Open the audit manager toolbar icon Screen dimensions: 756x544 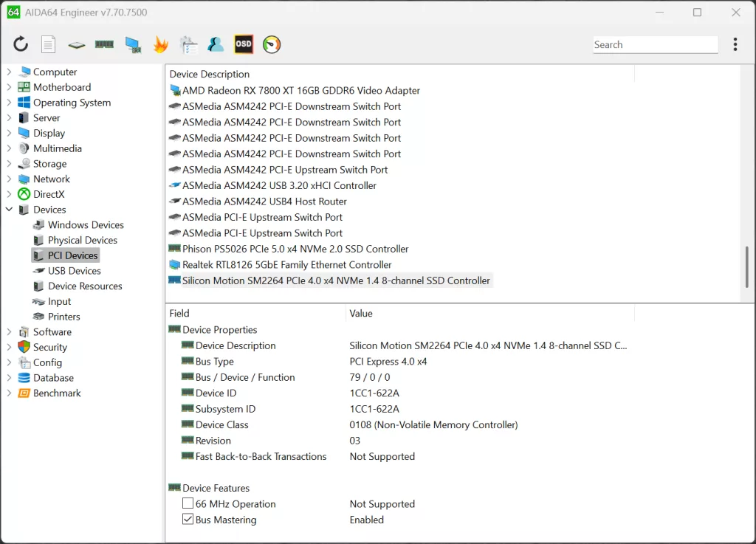[188, 45]
